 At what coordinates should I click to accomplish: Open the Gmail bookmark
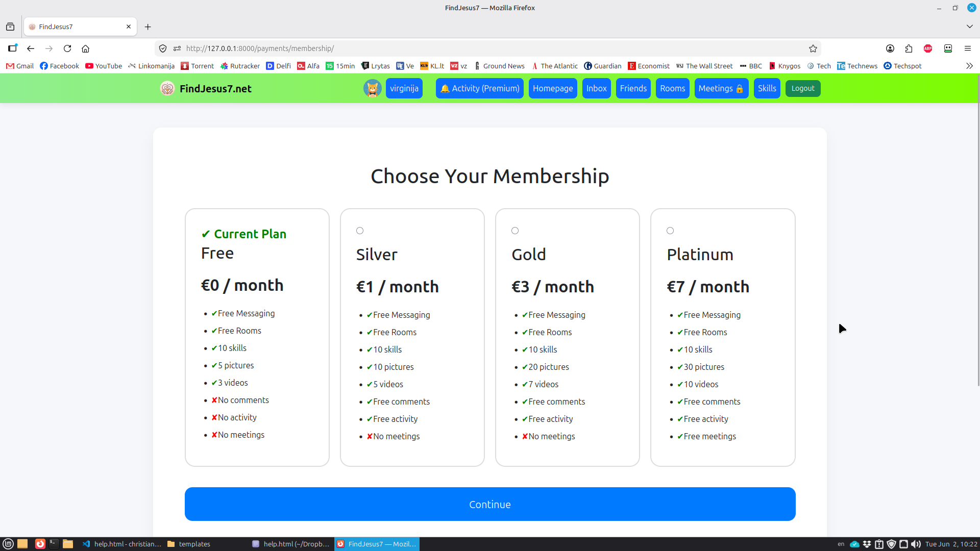20,66
